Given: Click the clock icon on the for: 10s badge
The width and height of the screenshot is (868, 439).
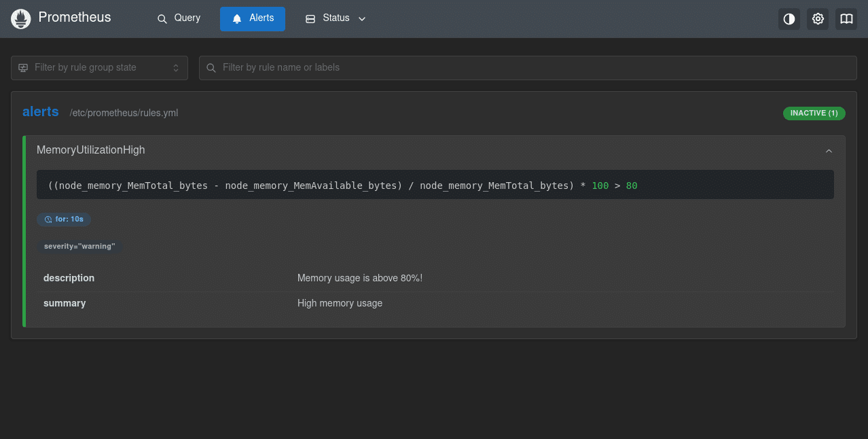Looking at the screenshot, I should click(x=47, y=219).
